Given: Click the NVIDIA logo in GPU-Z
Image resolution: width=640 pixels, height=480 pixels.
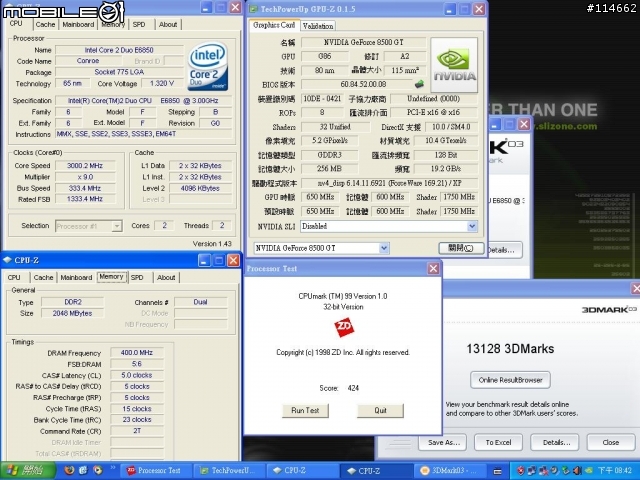Looking at the screenshot, I should pyautogui.click(x=454, y=65).
